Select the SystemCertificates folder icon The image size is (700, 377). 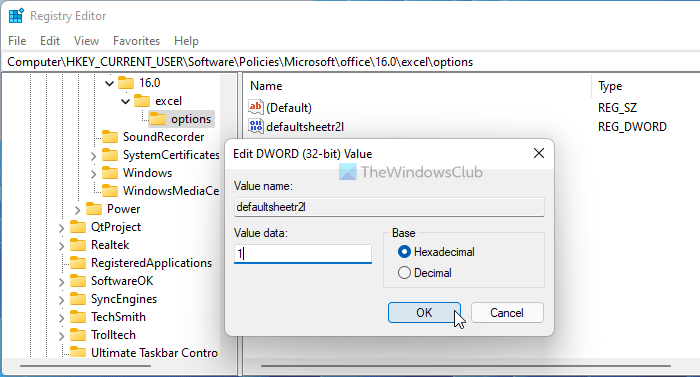[x=110, y=155]
